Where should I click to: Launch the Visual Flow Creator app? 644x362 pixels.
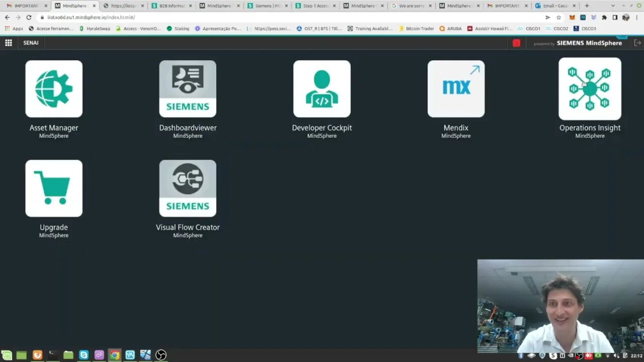click(x=188, y=189)
